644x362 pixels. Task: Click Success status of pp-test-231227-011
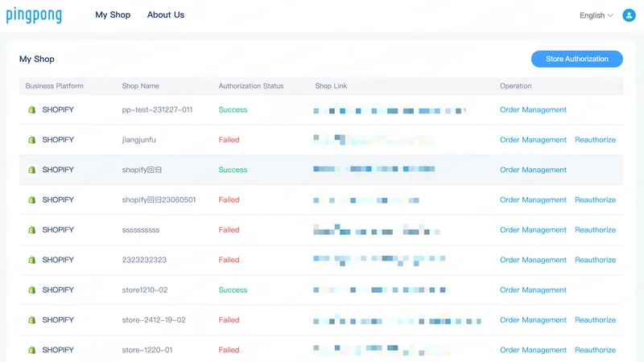(x=233, y=109)
